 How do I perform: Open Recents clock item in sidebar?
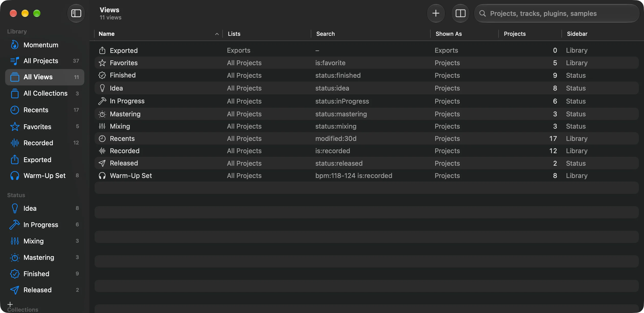(45, 110)
